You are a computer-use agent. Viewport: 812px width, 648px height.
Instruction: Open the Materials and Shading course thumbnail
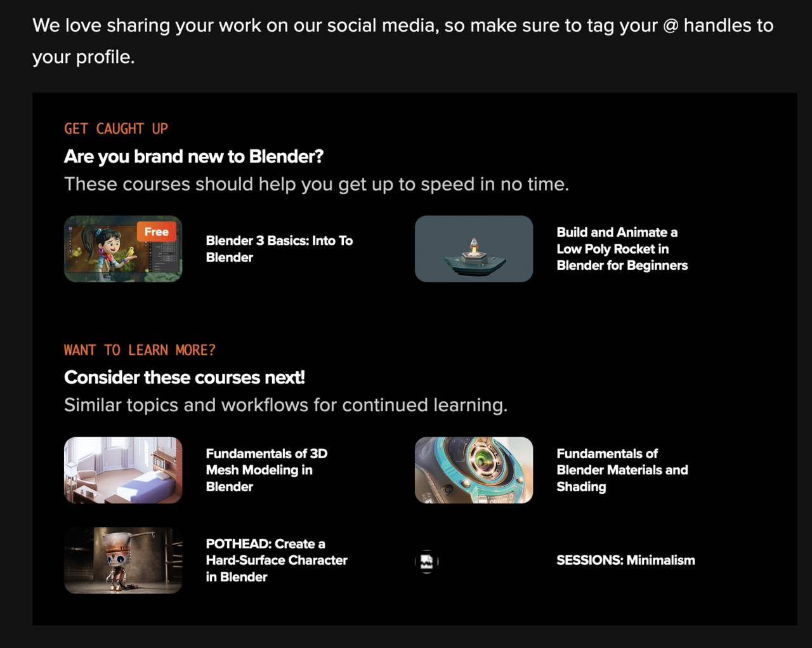474,470
